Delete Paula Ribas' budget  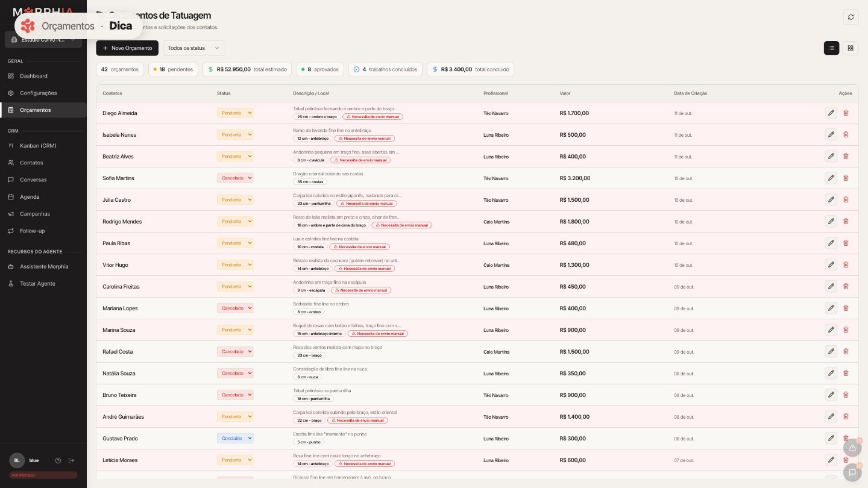pyautogui.click(x=846, y=243)
